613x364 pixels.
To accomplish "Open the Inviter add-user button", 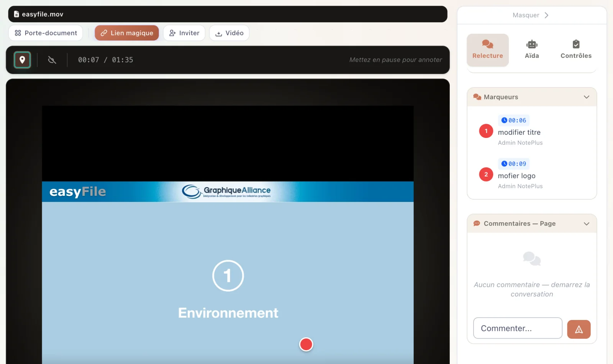I will click(184, 33).
